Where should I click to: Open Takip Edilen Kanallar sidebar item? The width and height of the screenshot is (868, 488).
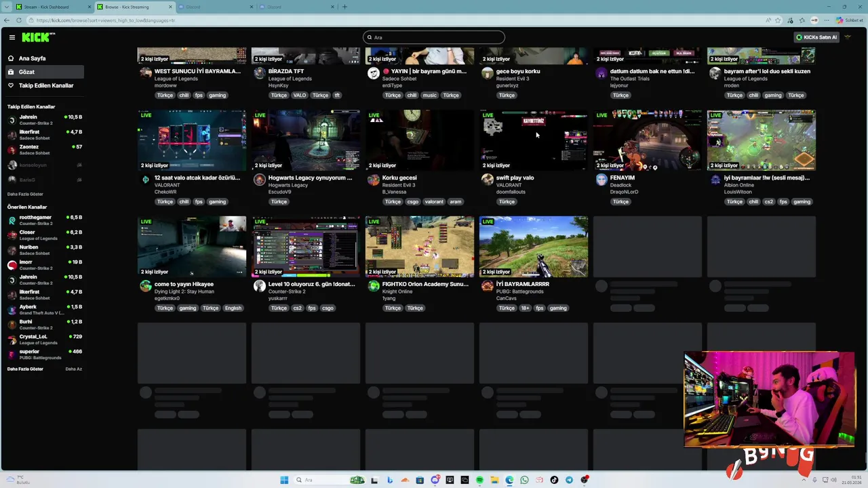44,85
